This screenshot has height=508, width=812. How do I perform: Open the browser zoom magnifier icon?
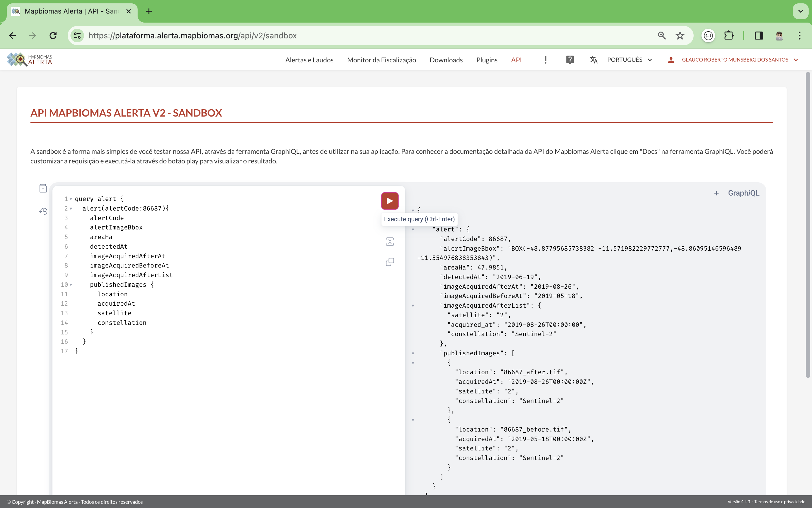point(662,36)
